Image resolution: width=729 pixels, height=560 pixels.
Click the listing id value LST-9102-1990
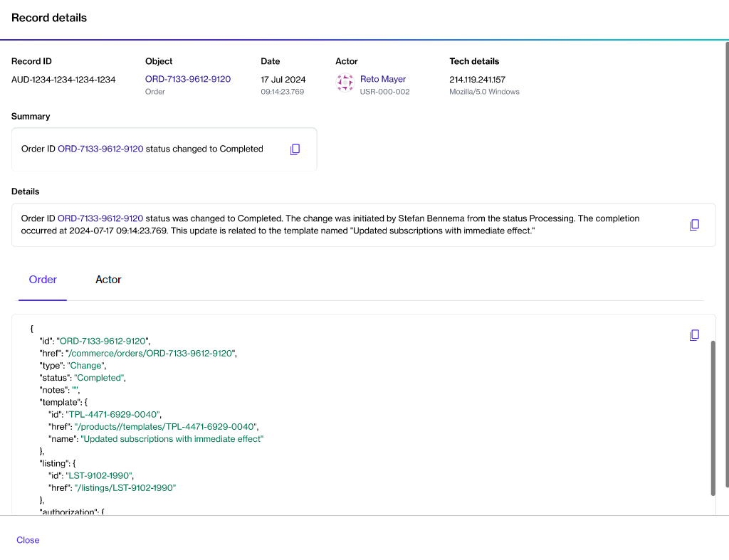[x=100, y=475]
